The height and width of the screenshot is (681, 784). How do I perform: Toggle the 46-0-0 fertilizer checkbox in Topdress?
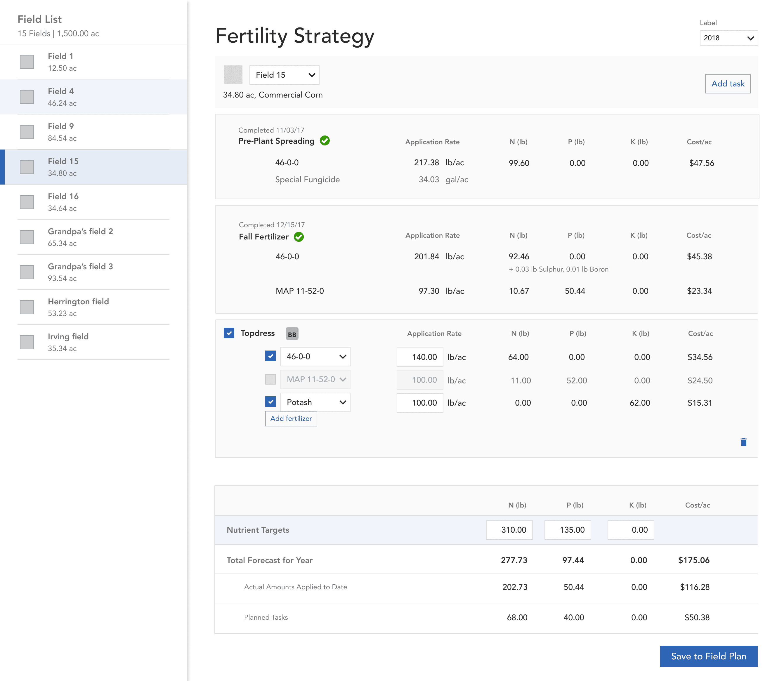pos(270,356)
